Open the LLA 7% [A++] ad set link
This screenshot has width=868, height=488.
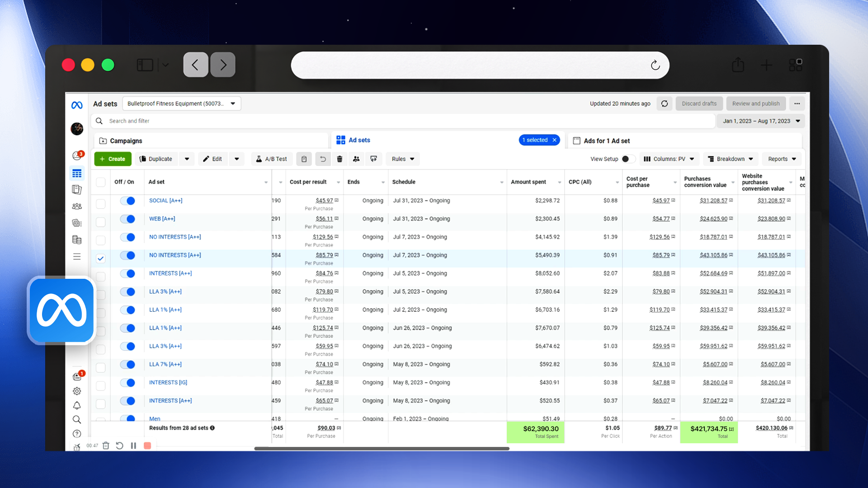coord(165,364)
